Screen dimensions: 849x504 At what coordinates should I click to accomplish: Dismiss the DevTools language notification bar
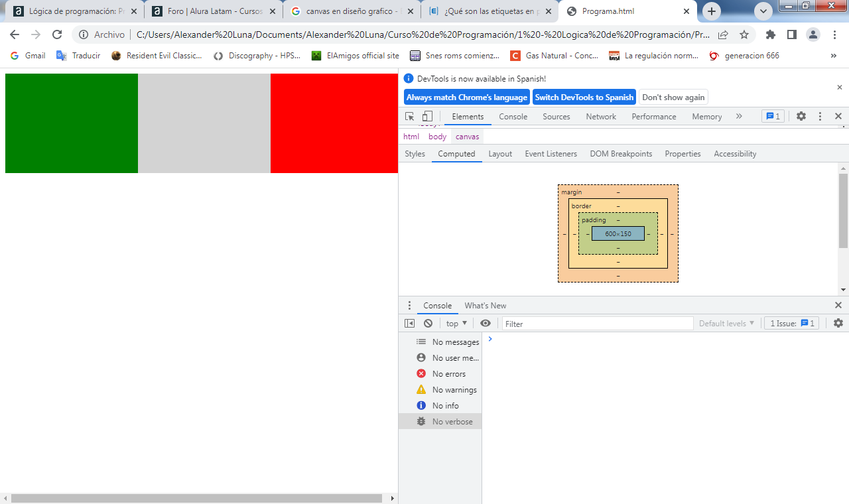[839, 88]
